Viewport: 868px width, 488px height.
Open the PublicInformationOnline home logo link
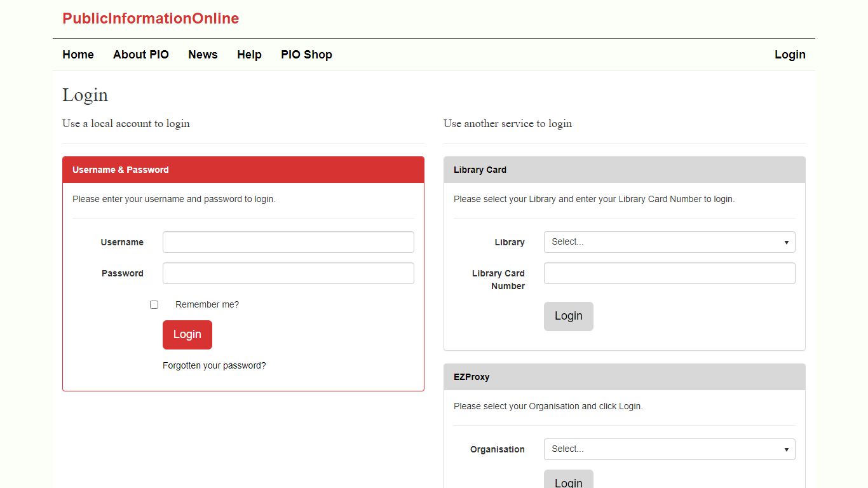pos(151,18)
